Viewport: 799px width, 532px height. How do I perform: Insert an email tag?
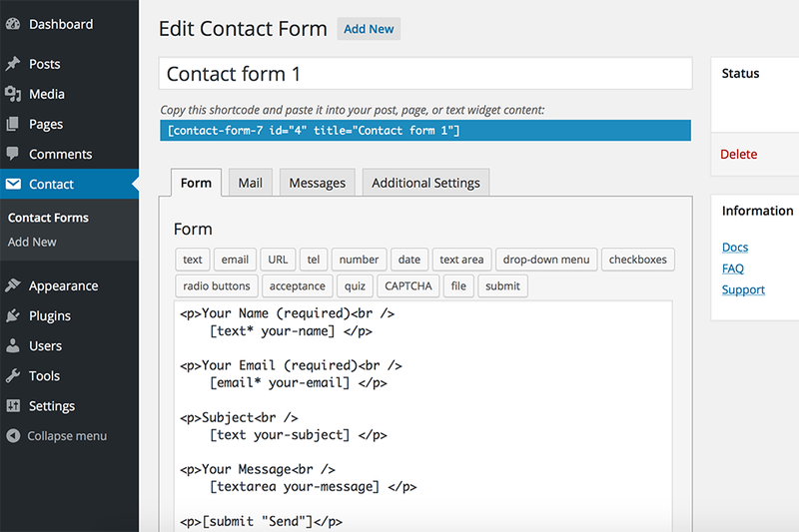235,260
